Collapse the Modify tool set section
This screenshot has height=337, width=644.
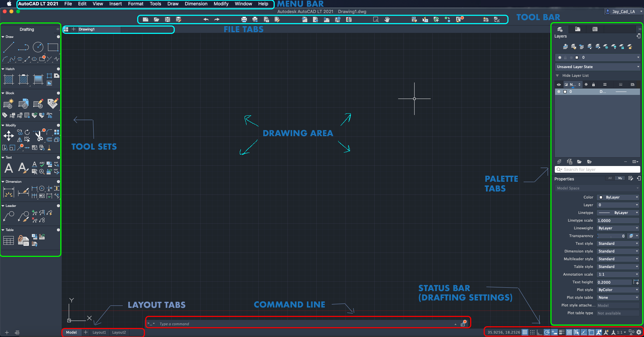click(3, 125)
